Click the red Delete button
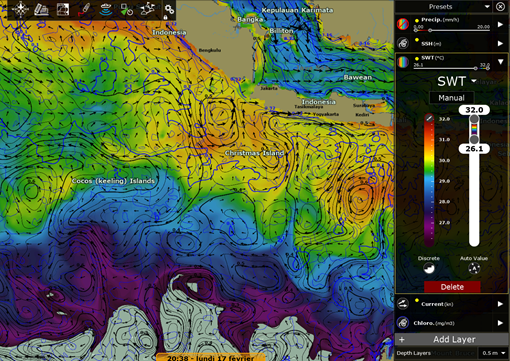 pyautogui.click(x=452, y=287)
